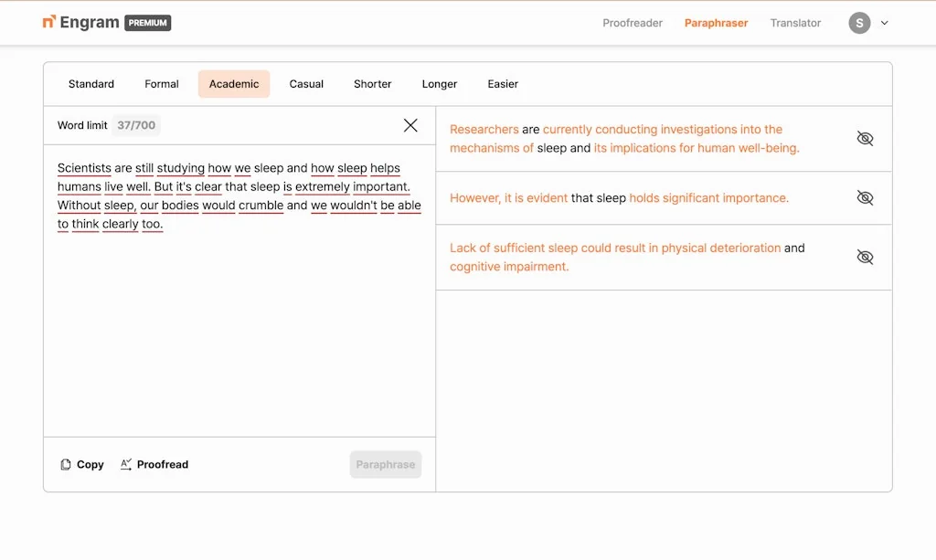The height and width of the screenshot is (560, 936).
Task: Open the Proofreader page
Action: [x=632, y=23]
